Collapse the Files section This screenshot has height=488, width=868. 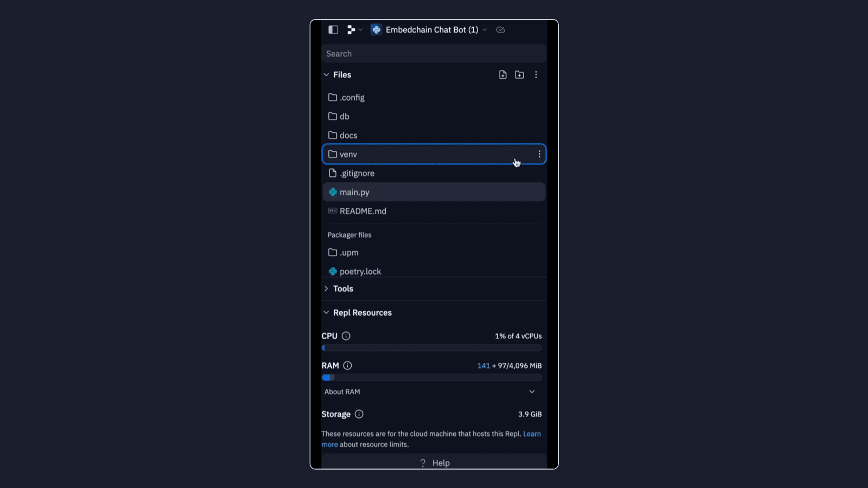(326, 74)
